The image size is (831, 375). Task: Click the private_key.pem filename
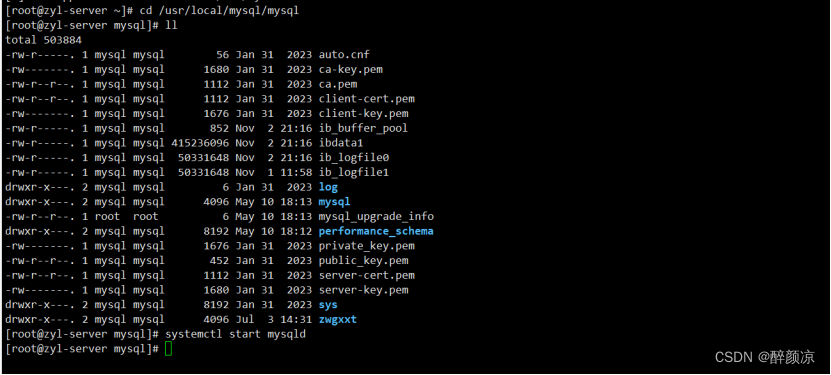(366, 246)
